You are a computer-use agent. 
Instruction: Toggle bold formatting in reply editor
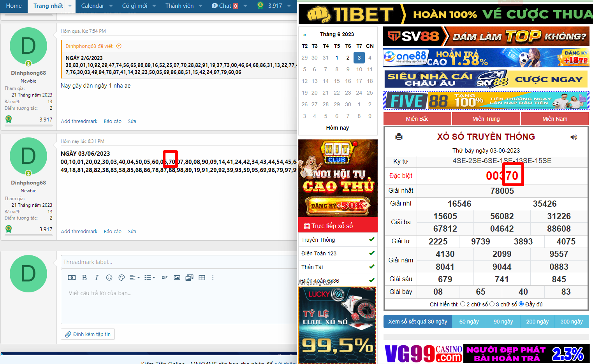pyautogui.click(x=84, y=278)
